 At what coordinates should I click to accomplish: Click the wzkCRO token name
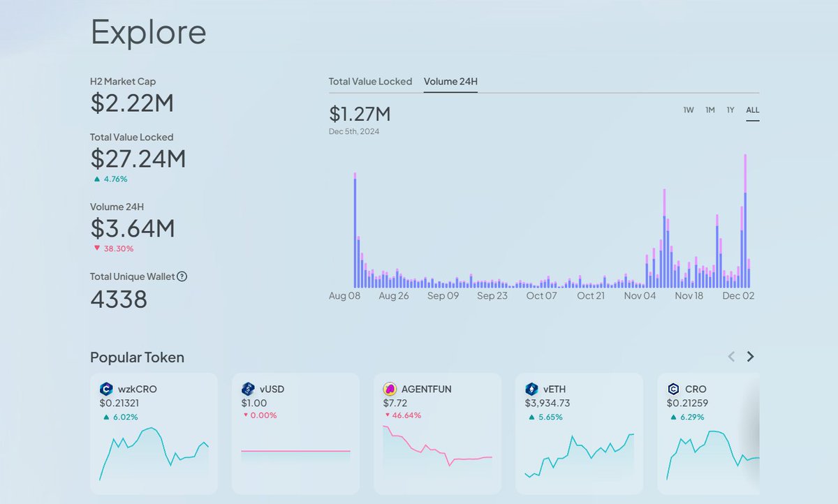[137, 389]
